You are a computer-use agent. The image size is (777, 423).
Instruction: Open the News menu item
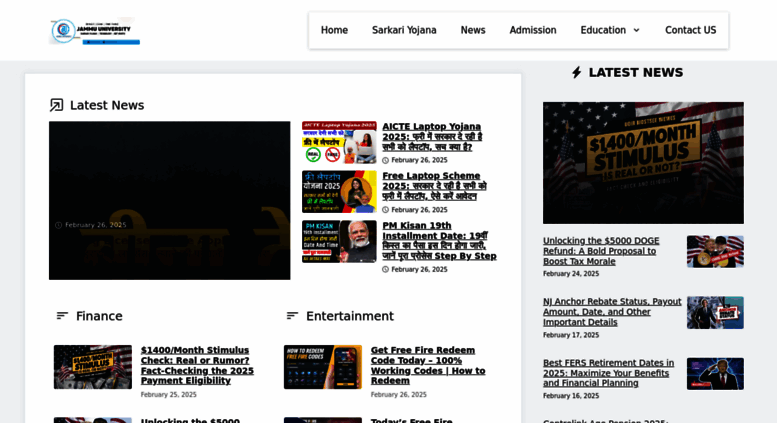pos(473,30)
